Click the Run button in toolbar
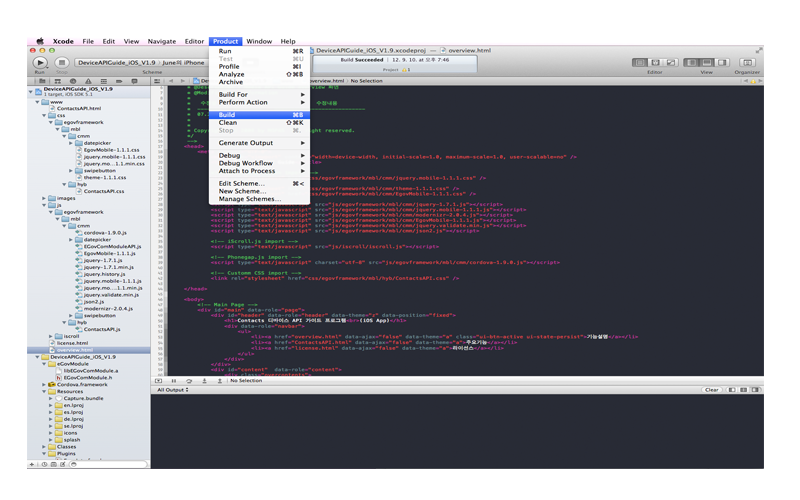800x500 pixels. [40, 63]
